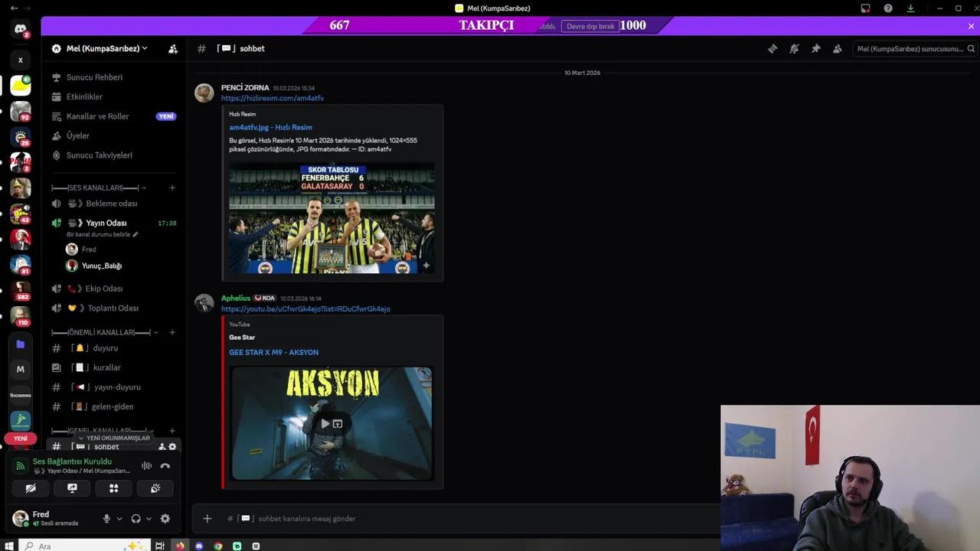Open the hizliresim.com/am4atfv link
Viewport: 980px width, 551px height.
(273, 98)
